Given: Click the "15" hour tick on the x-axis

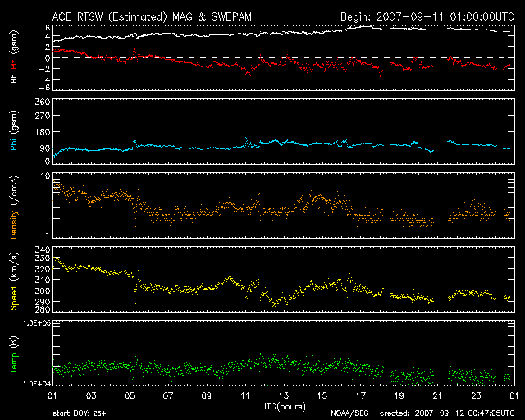Looking at the screenshot, I should 322,395.
